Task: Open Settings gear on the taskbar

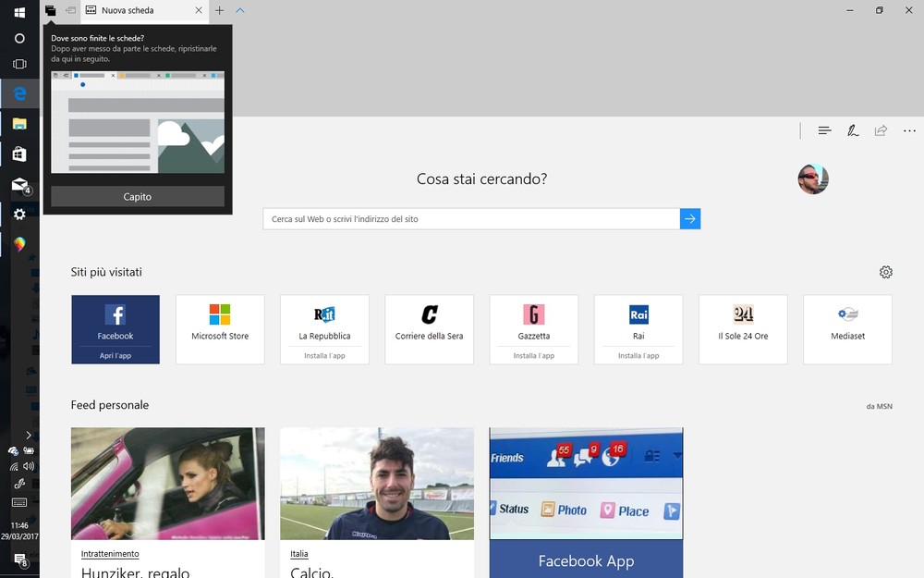Action: [x=19, y=215]
